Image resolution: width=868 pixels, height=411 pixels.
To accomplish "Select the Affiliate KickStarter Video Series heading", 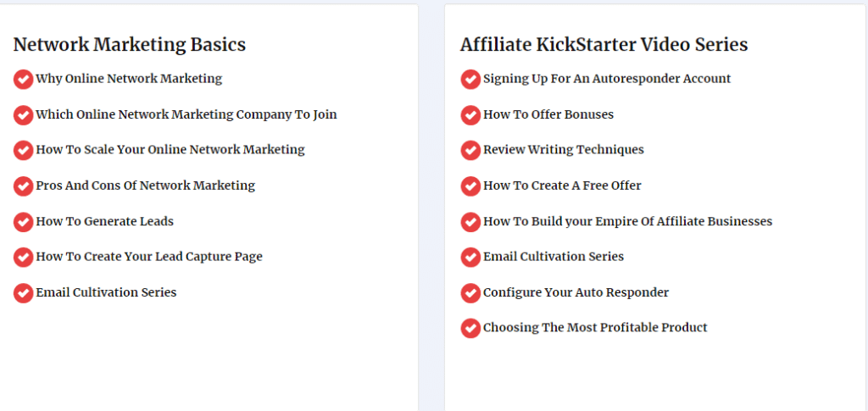I will click(604, 45).
